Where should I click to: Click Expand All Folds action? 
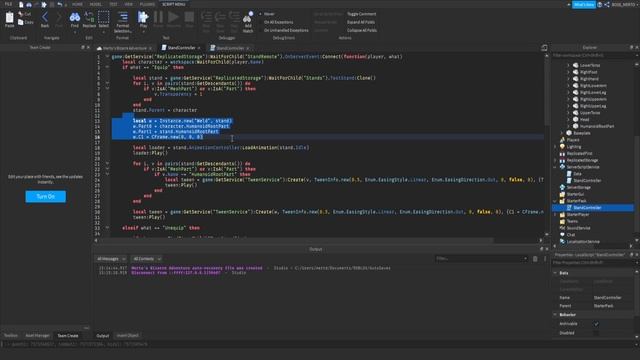click(361, 22)
